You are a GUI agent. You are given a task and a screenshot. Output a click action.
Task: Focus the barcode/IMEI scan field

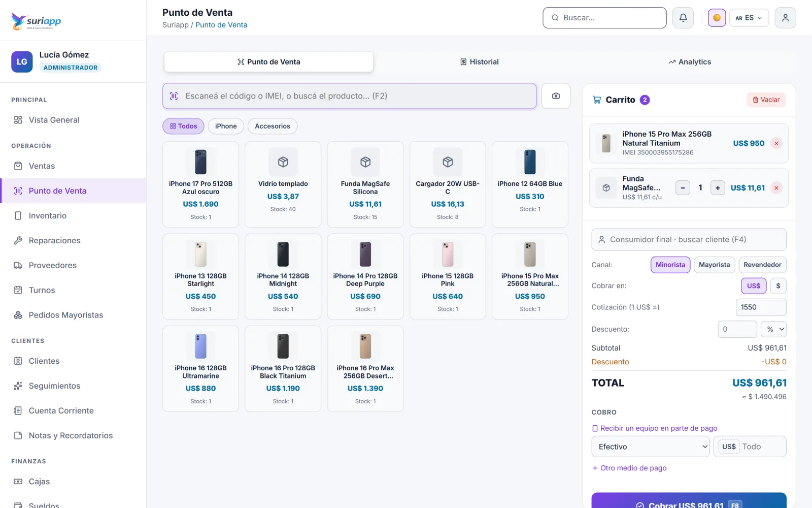point(350,96)
